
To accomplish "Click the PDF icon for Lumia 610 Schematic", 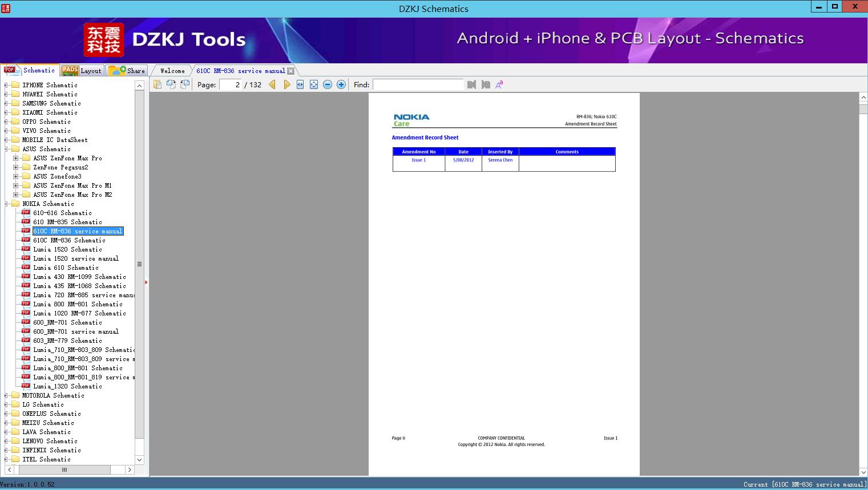I will [x=26, y=268].
